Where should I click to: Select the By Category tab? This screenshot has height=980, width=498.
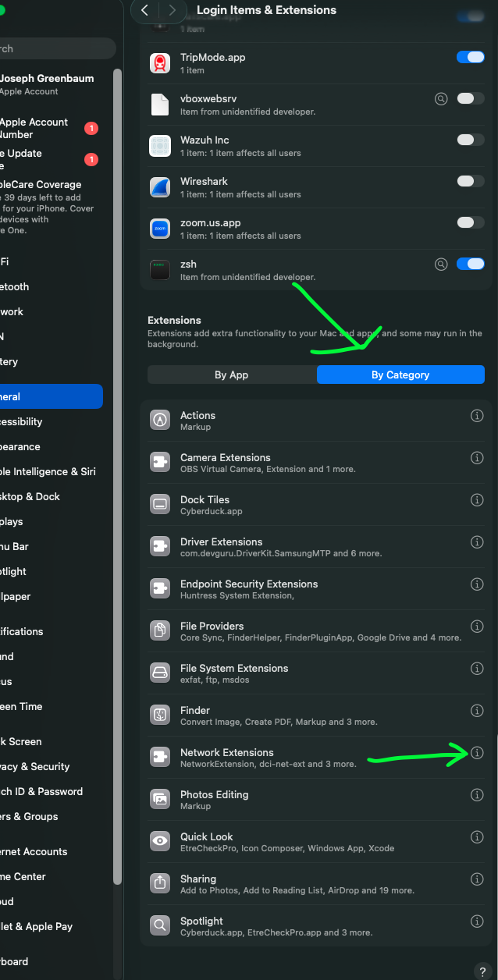click(400, 375)
